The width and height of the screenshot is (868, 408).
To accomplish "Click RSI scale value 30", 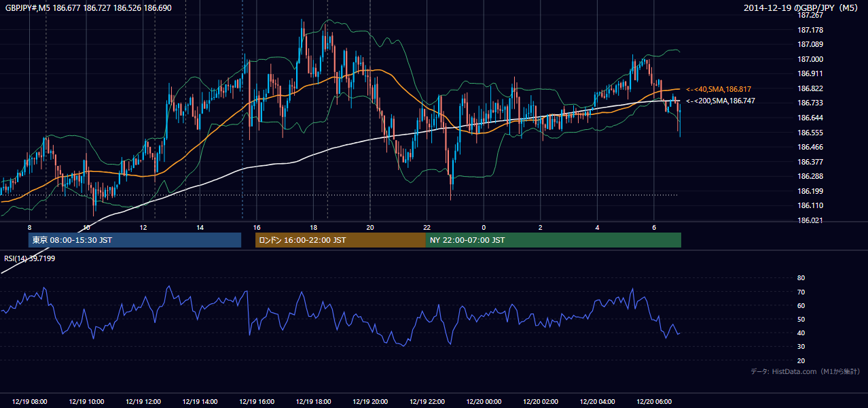I will tap(801, 347).
